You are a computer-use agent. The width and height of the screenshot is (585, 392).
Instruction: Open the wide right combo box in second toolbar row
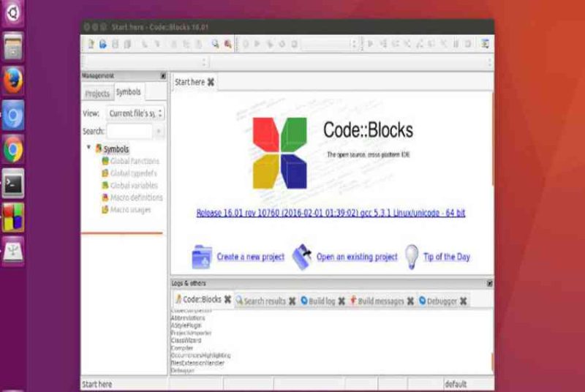tap(352, 62)
